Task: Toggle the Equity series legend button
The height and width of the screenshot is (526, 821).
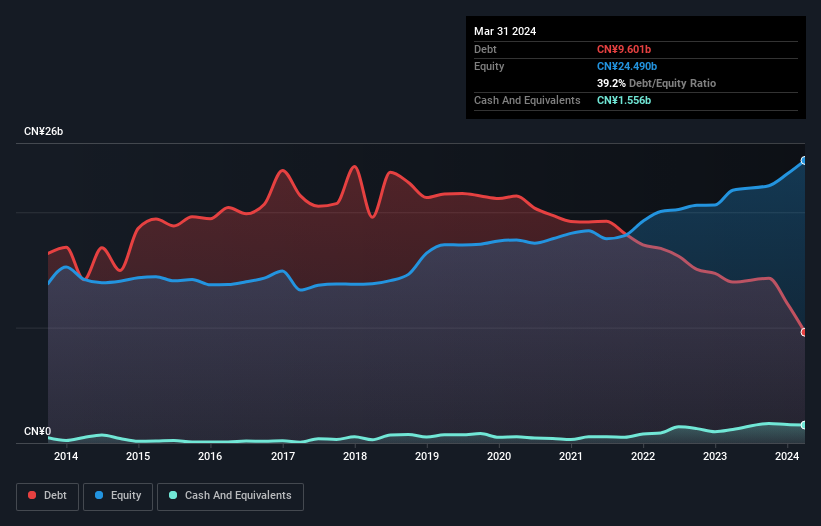Action: click(x=117, y=496)
